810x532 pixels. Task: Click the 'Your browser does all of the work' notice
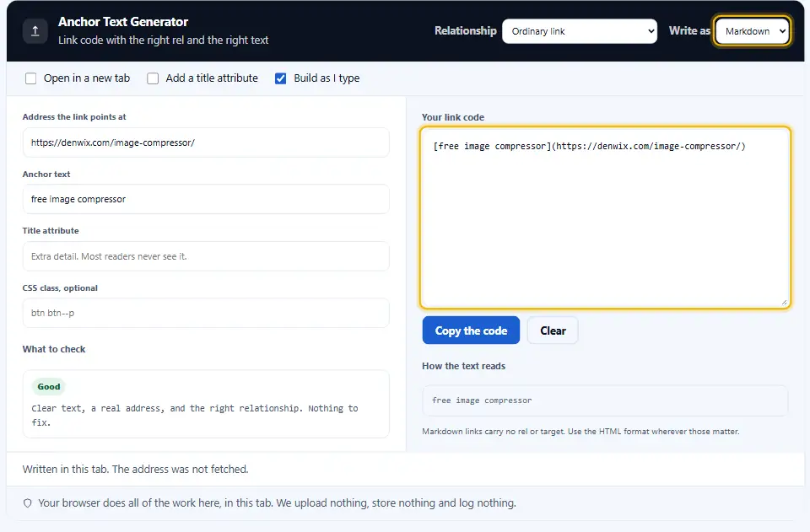[277, 503]
